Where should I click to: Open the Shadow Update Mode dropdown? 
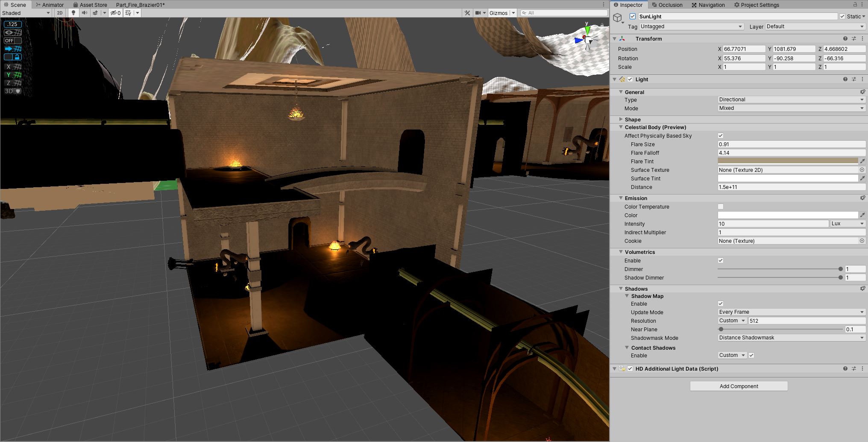point(791,312)
